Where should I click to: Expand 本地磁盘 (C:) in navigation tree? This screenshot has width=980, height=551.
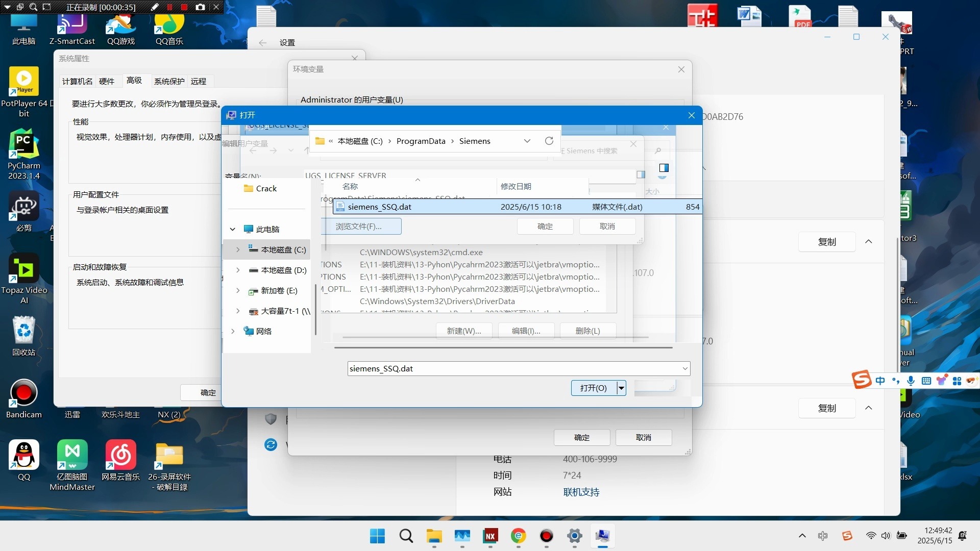[x=238, y=249]
